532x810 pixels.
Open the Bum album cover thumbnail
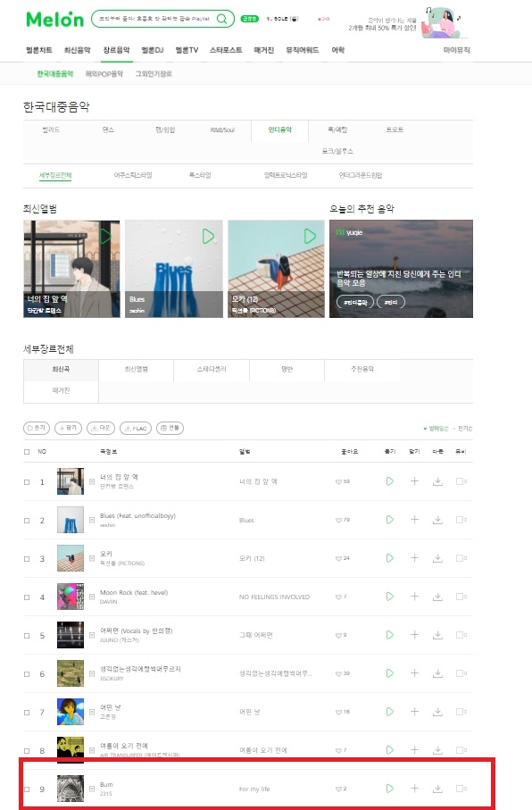pos(71,789)
